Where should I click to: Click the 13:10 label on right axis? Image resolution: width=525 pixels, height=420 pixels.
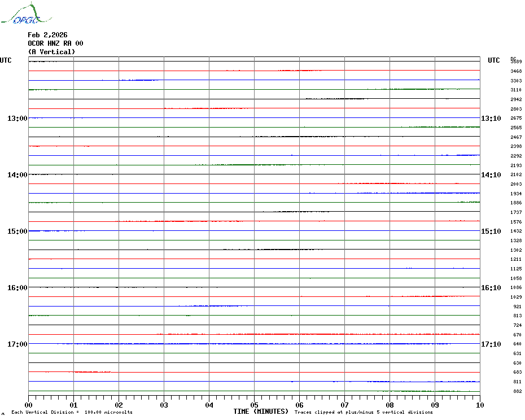pyautogui.click(x=491, y=119)
